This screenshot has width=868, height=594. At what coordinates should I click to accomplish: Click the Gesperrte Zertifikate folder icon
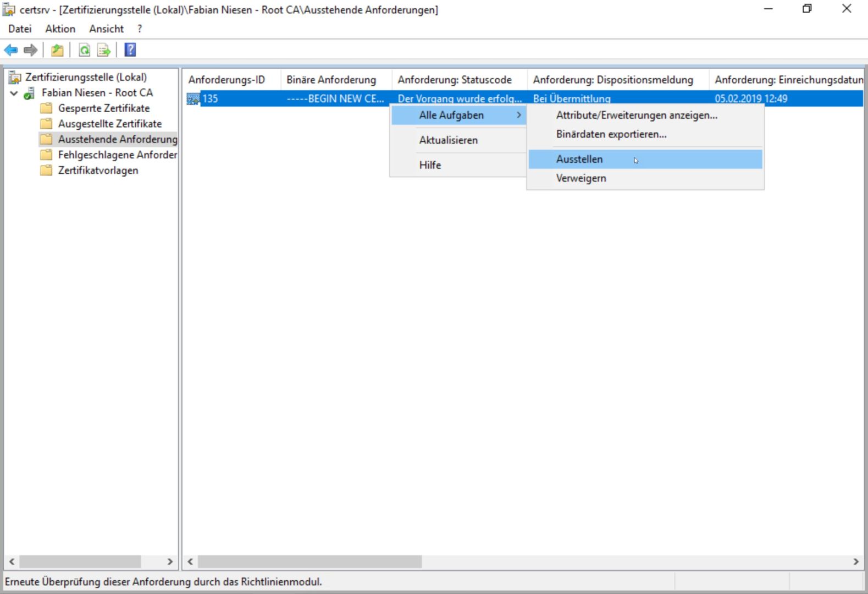[46, 108]
